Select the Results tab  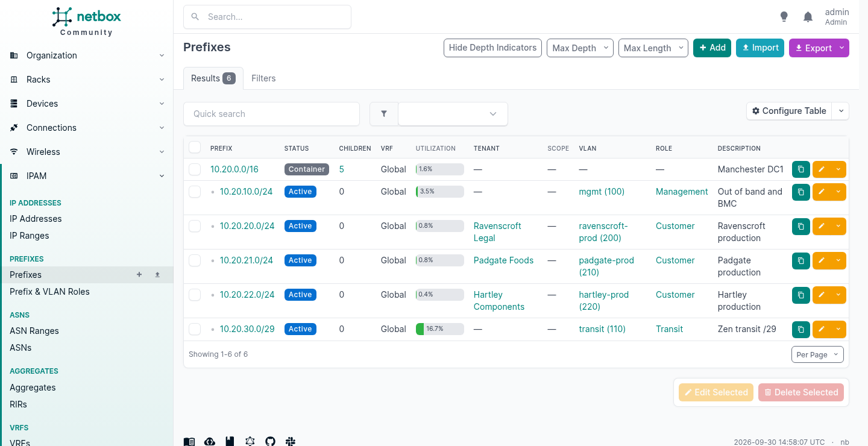click(213, 78)
